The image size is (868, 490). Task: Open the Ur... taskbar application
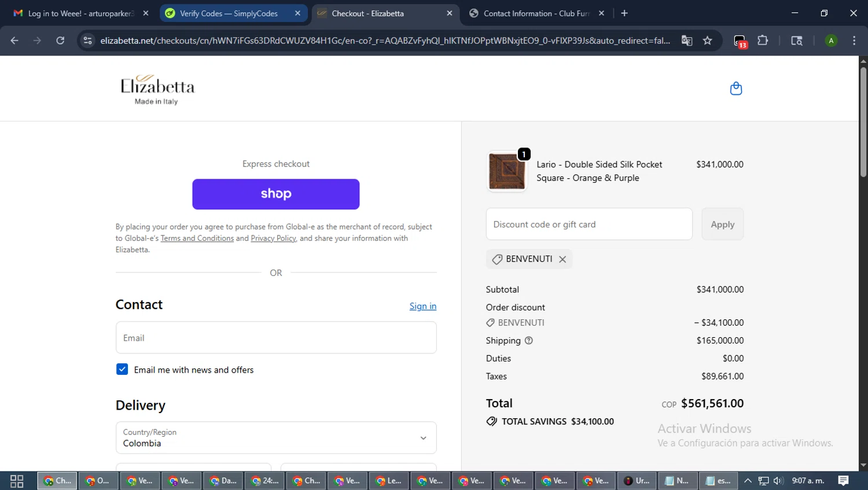click(637, 481)
